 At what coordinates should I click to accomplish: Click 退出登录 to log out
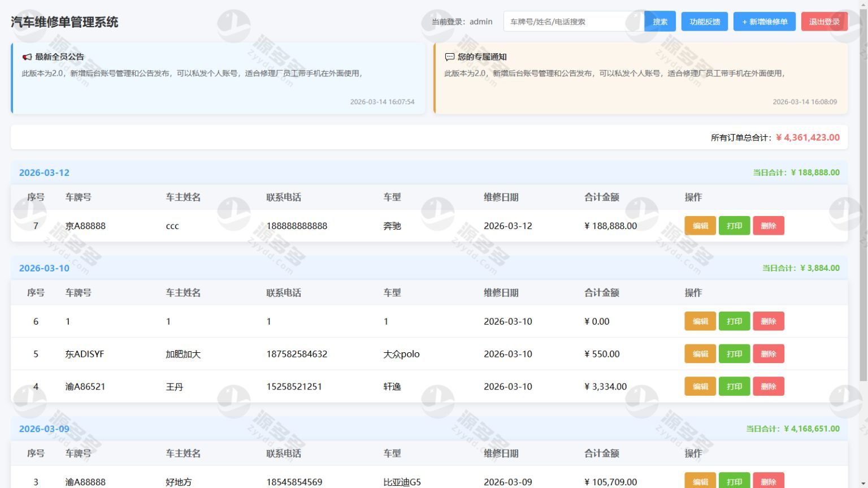coord(824,21)
